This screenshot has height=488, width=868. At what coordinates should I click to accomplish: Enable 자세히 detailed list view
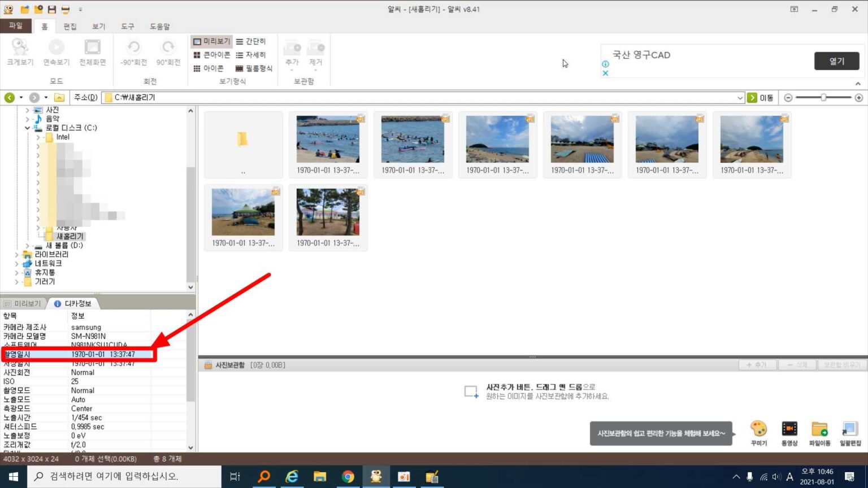(250, 55)
